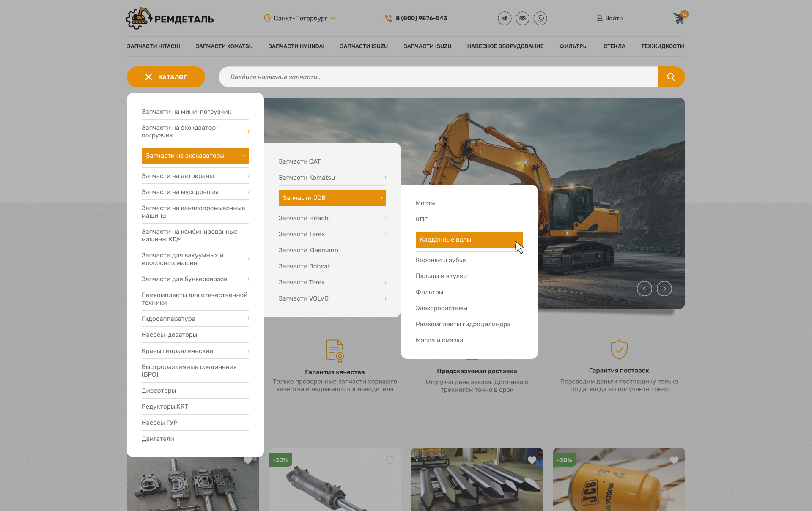This screenshot has height=511, width=812.
Task: Click the phone handset icon
Action: [x=389, y=18]
